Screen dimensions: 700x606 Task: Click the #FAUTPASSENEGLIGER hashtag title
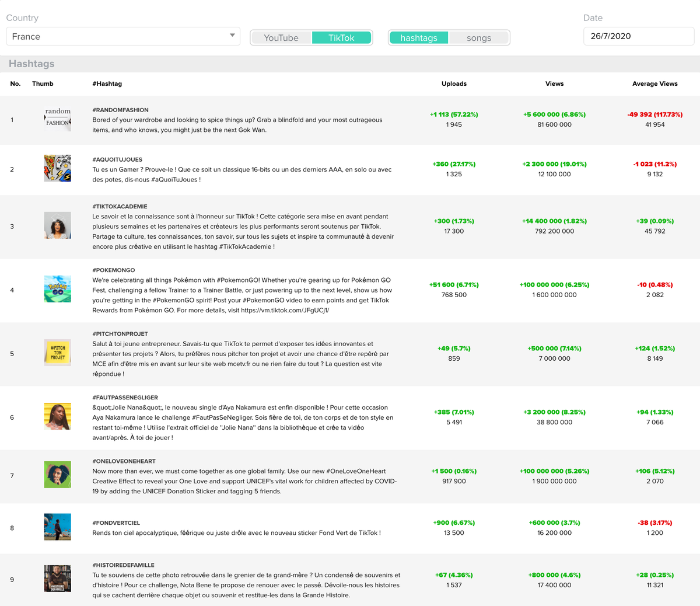tap(125, 398)
